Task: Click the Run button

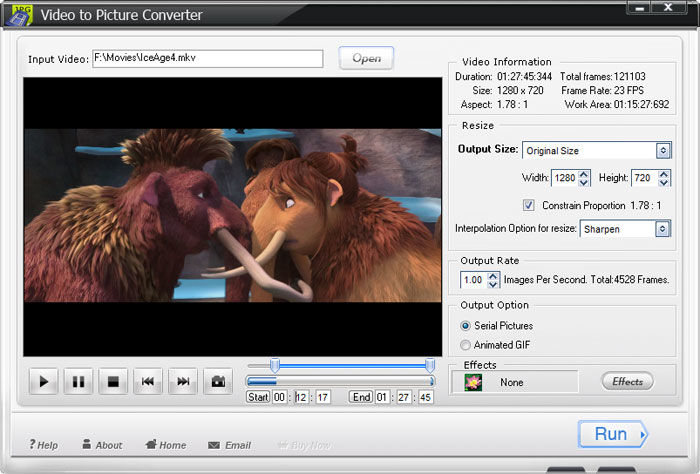Action: (612, 434)
